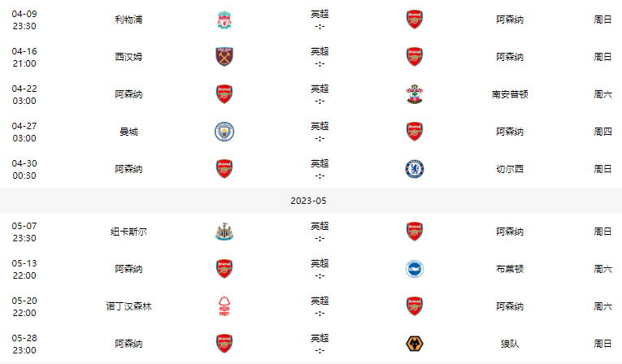Select the 曼城 team name
This screenshot has width=622, height=364.
point(128,132)
